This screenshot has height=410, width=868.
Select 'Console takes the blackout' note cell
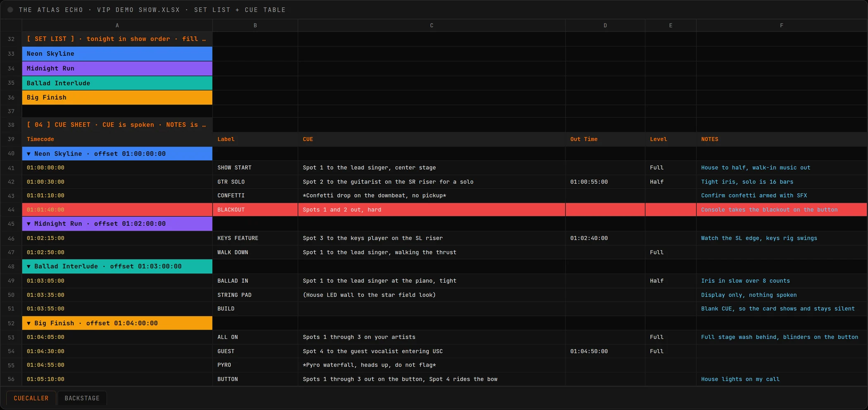tap(782, 210)
